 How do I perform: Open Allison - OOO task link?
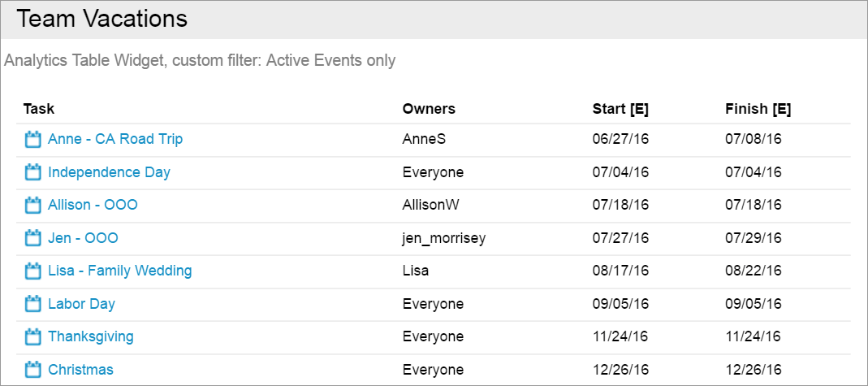[93, 205]
